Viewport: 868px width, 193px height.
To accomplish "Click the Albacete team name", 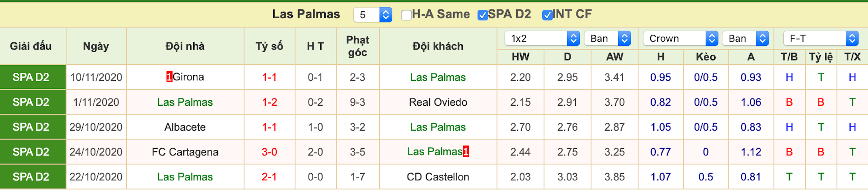I will click(x=185, y=127).
